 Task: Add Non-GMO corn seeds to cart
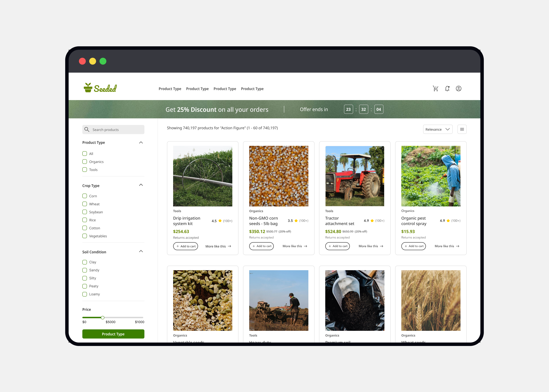pos(262,246)
